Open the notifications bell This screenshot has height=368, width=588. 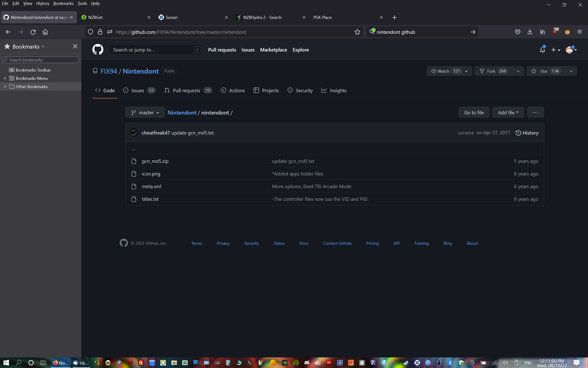pyautogui.click(x=542, y=50)
